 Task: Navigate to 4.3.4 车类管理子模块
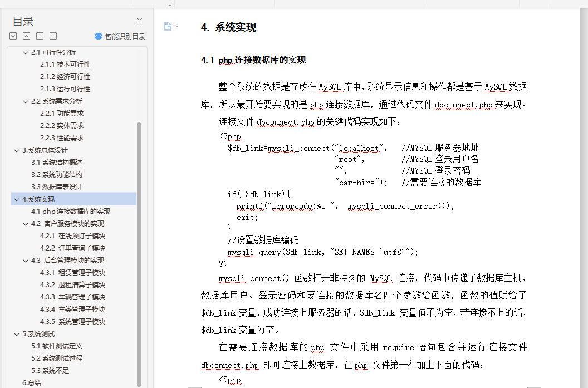pyautogui.click(x=73, y=310)
